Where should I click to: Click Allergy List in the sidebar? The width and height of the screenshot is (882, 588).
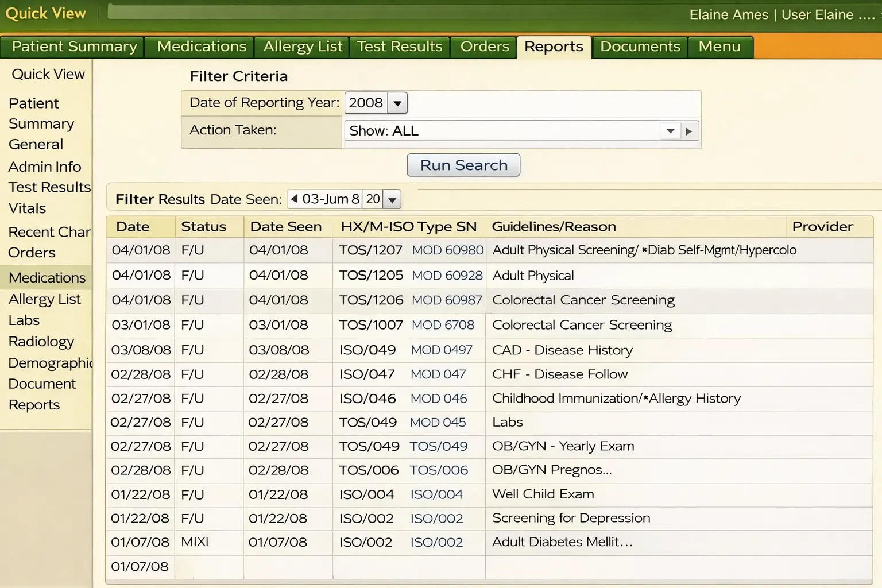tap(45, 299)
